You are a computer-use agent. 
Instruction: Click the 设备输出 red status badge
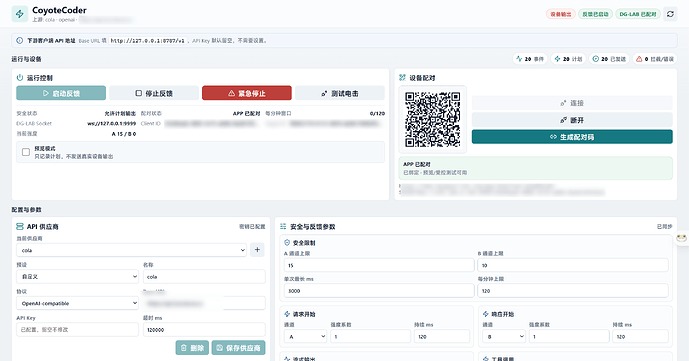[x=561, y=14]
